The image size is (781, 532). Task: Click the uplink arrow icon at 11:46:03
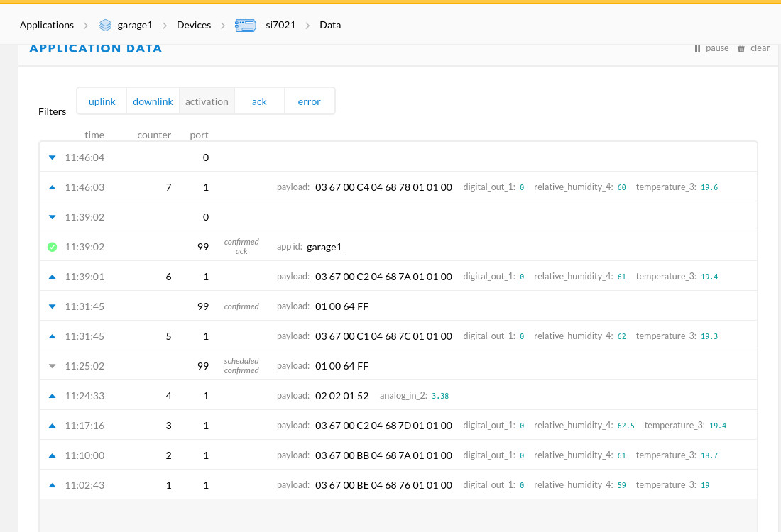52,187
